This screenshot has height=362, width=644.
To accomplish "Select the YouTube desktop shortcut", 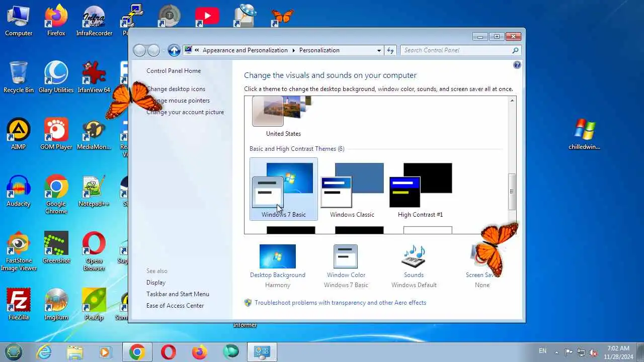I will (207, 16).
